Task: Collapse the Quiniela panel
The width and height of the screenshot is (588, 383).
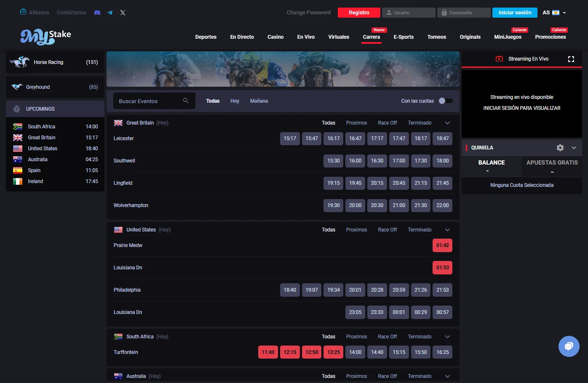Action: (574, 148)
